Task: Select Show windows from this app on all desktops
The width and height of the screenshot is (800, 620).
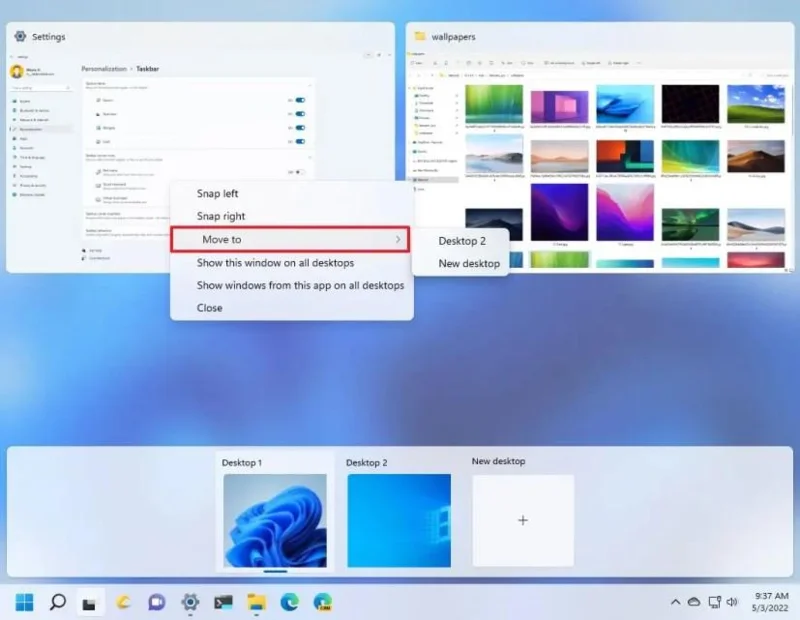Action: [x=292, y=285]
